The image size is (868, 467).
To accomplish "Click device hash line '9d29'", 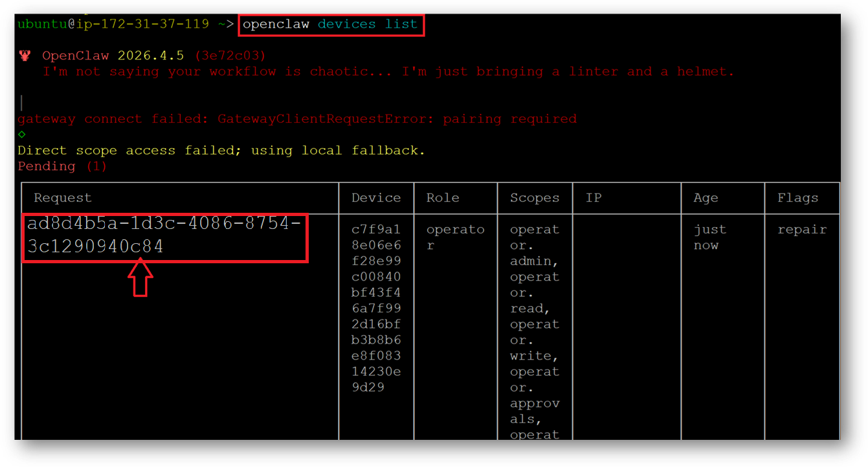I will coord(368,387).
